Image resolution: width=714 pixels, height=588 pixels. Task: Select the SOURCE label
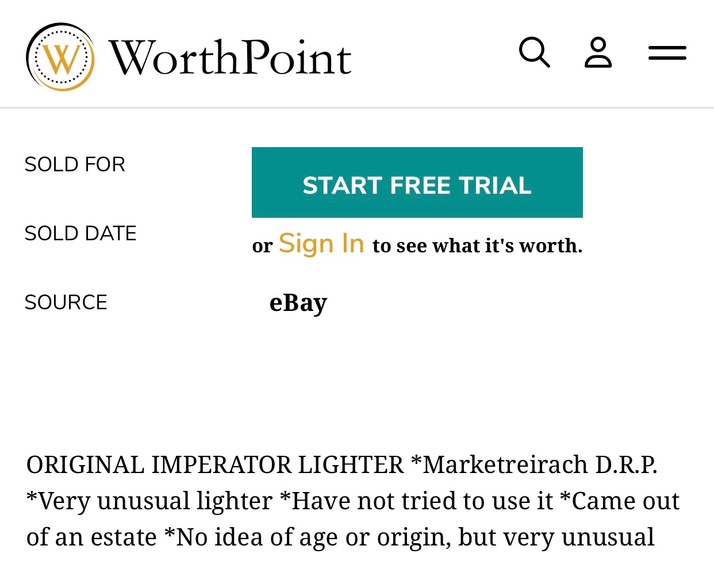66,302
